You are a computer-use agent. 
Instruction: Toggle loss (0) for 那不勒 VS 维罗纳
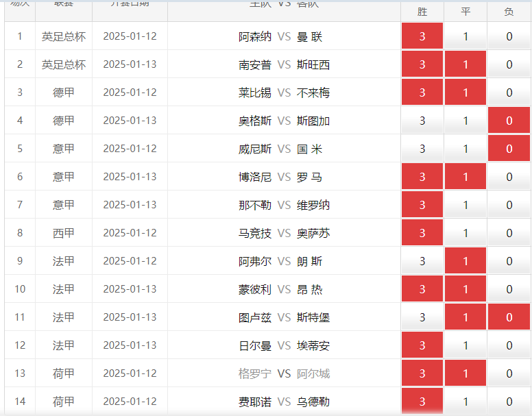coord(509,205)
